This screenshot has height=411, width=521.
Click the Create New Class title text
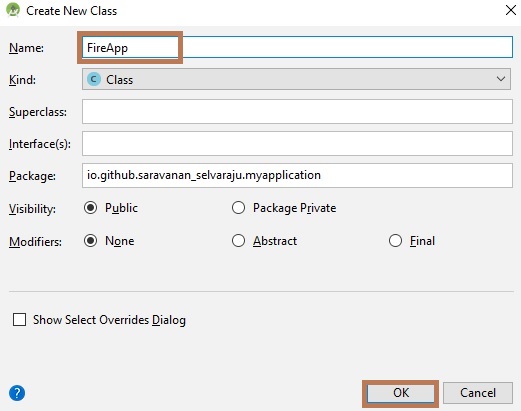click(x=72, y=11)
